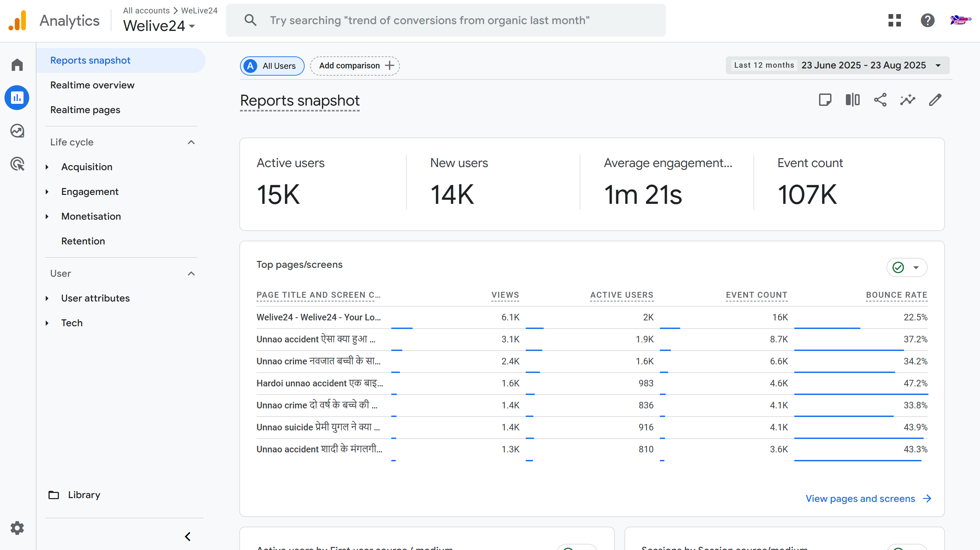Click the BOUNCE RATE column header

[x=896, y=295]
